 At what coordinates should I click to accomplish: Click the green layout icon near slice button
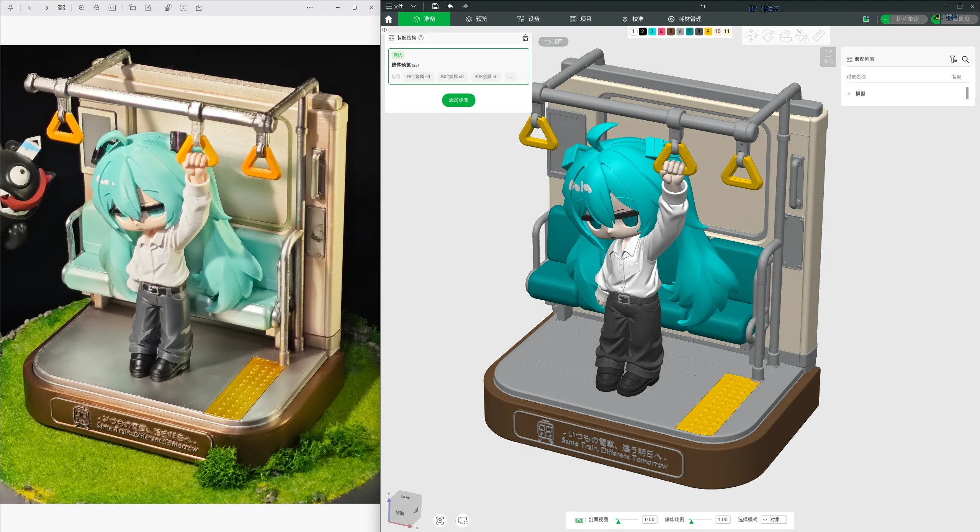pyautogui.click(x=866, y=19)
